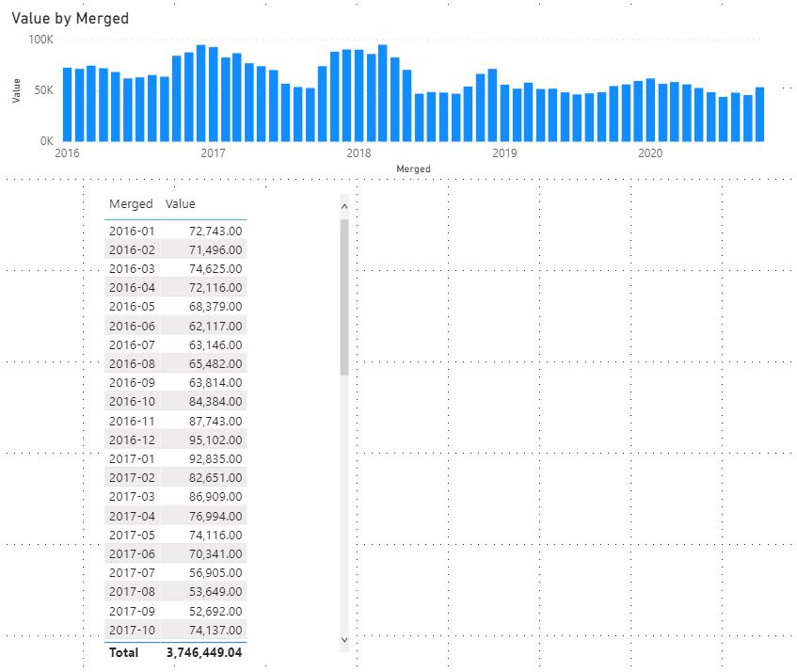Select the 2017-08 table row
797x672 pixels.
coord(175,592)
